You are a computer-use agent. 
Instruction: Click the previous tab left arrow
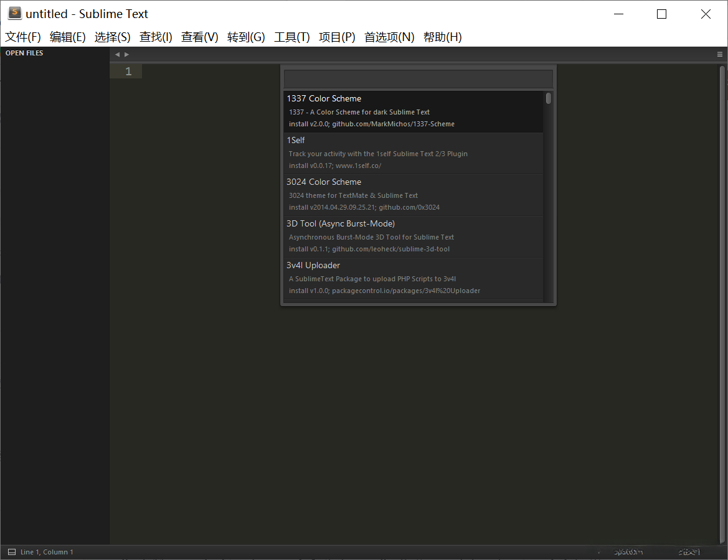(118, 54)
